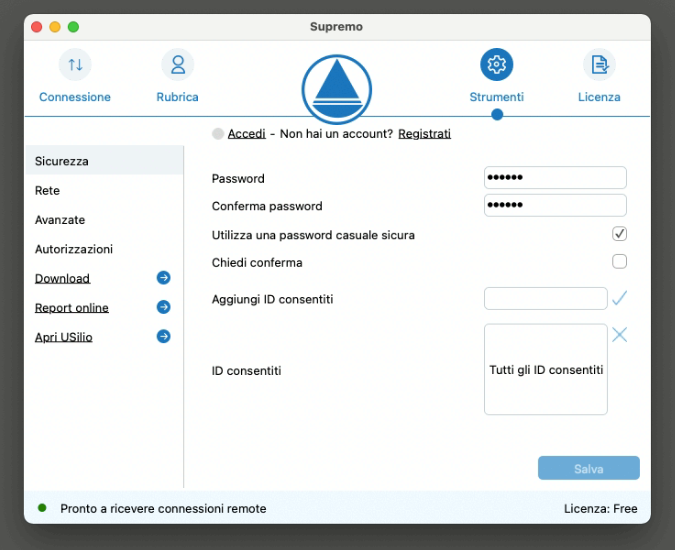Open the Rubrica contact icon
Screen dimensions: 675x550
click(x=178, y=65)
